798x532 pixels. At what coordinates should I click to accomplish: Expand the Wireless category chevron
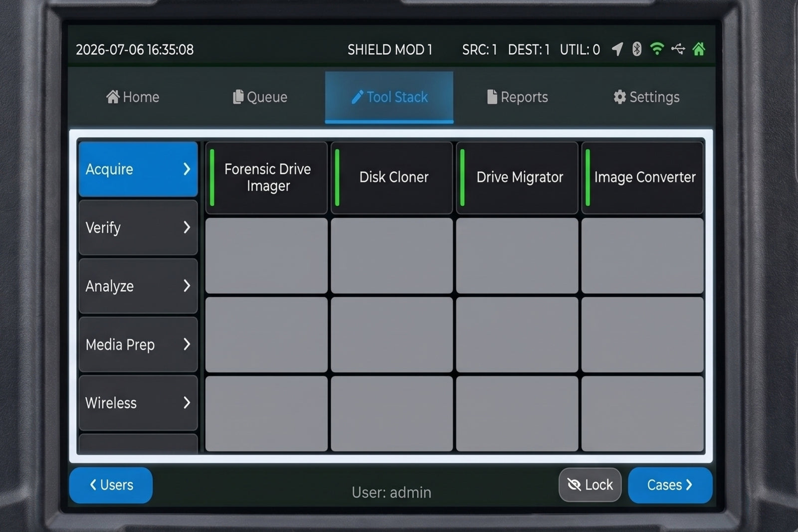pyautogui.click(x=187, y=402)
